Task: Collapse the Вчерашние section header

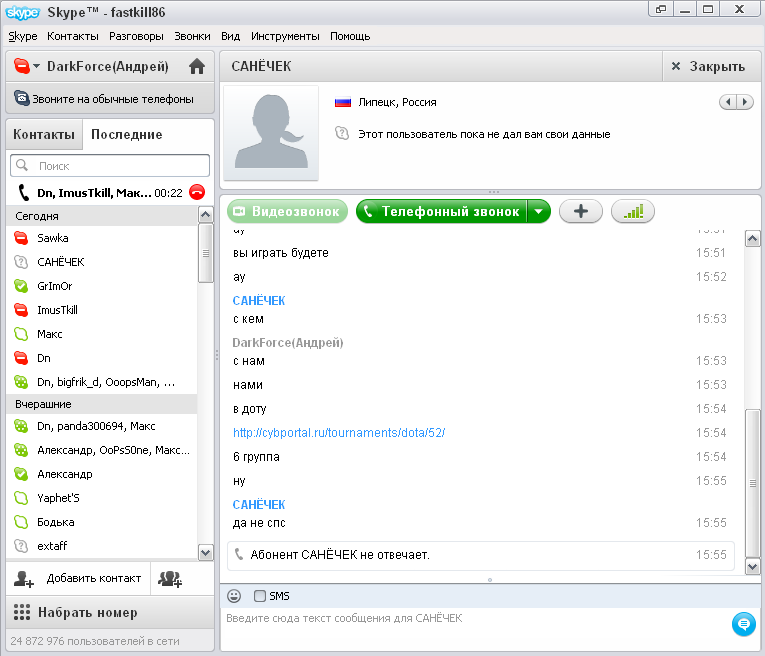Action: point(102,404)
